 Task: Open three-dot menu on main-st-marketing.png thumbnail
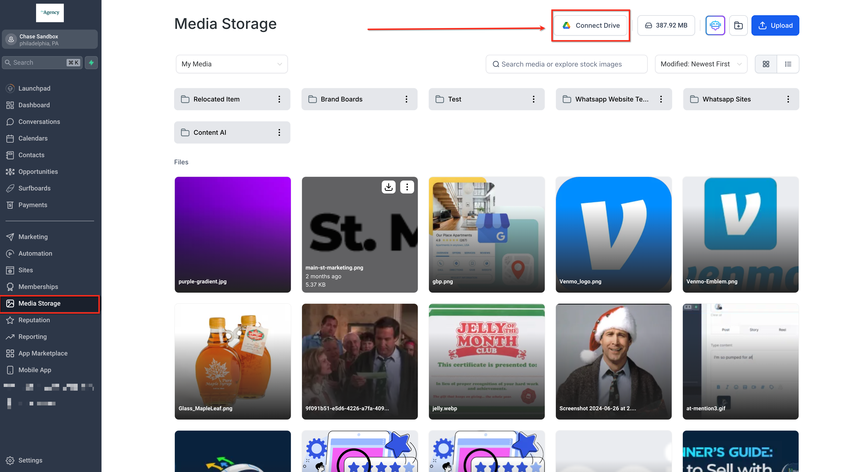click(407, 187)
